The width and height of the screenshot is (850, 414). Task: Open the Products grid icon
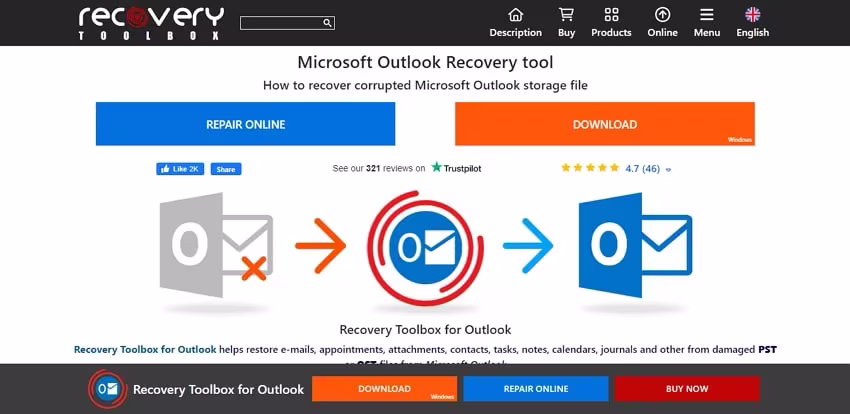pos(611,14)
